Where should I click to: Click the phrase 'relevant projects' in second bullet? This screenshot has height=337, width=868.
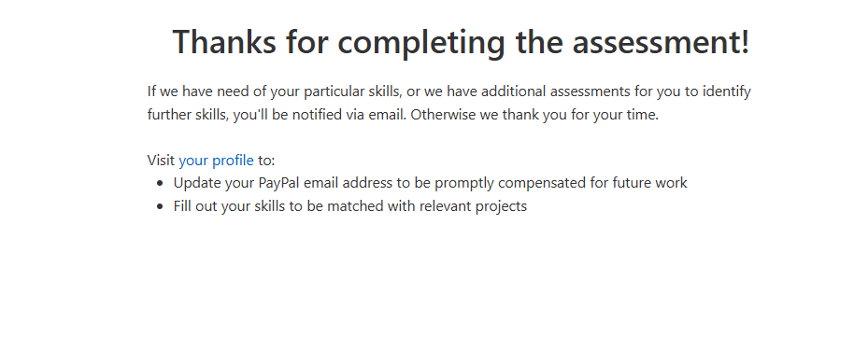tap(474, 206)
